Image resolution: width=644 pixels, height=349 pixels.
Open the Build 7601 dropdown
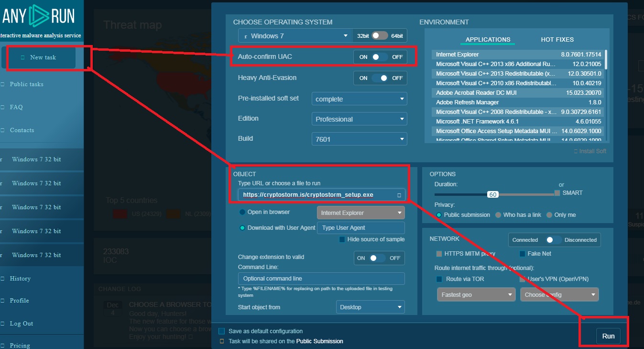click(x=359, y=139)
